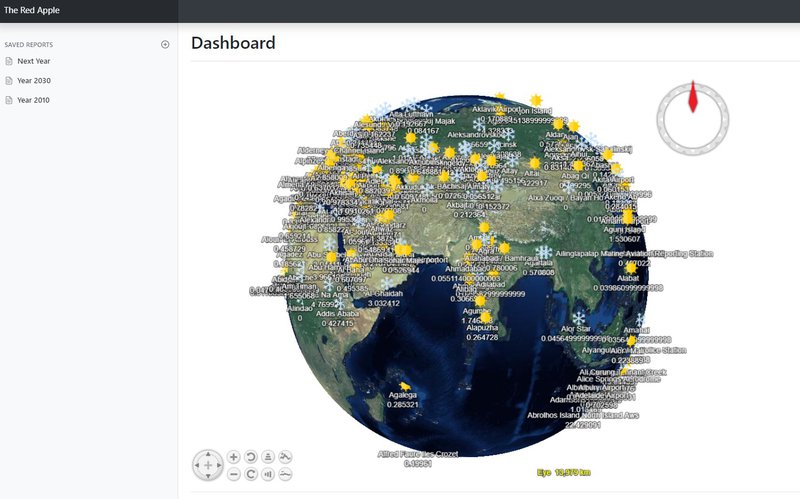
Task: Pan globe left using navigation pad arrow
Action: click(197, 466)
